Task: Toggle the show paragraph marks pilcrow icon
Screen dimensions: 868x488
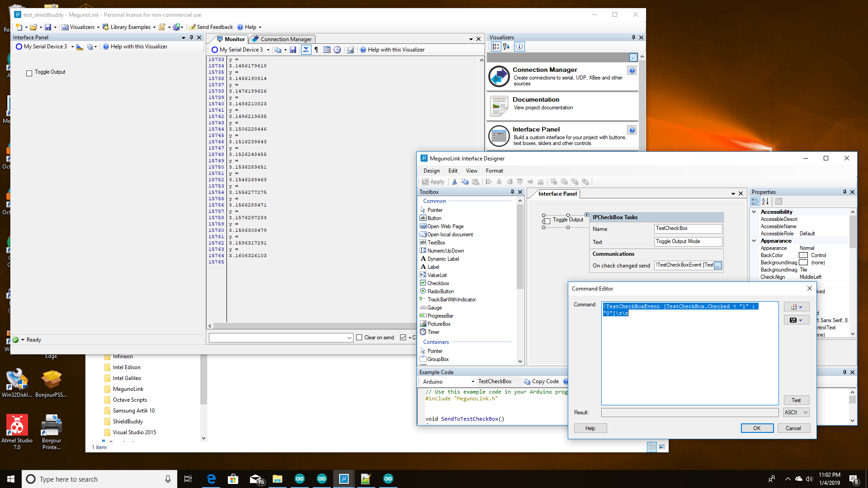Action: [316, 50]
